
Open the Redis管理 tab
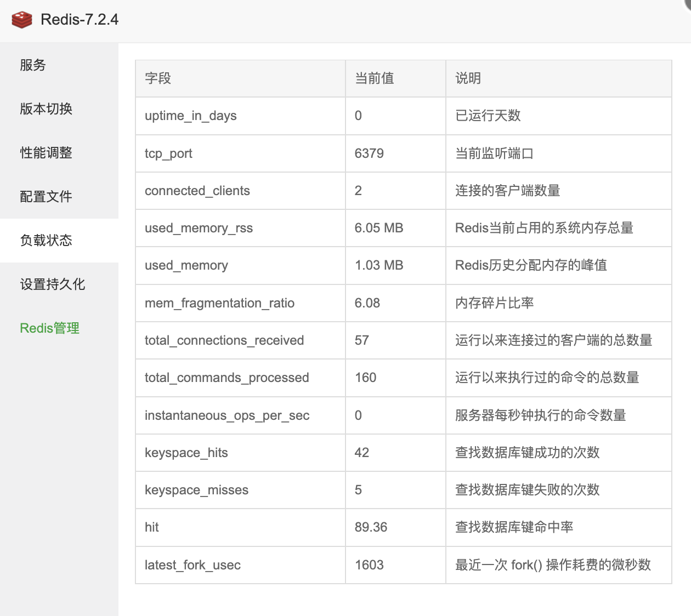tap(59, 328)
